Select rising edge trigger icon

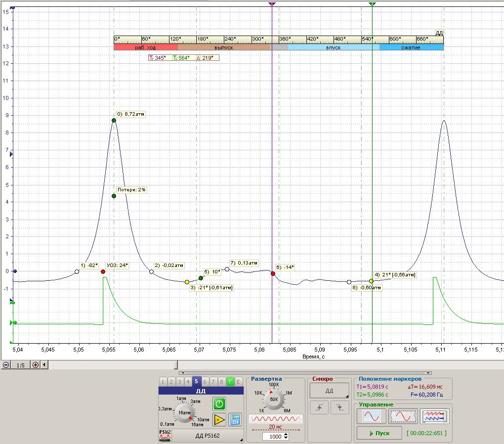pyautogui.click(x=319, y=407)
